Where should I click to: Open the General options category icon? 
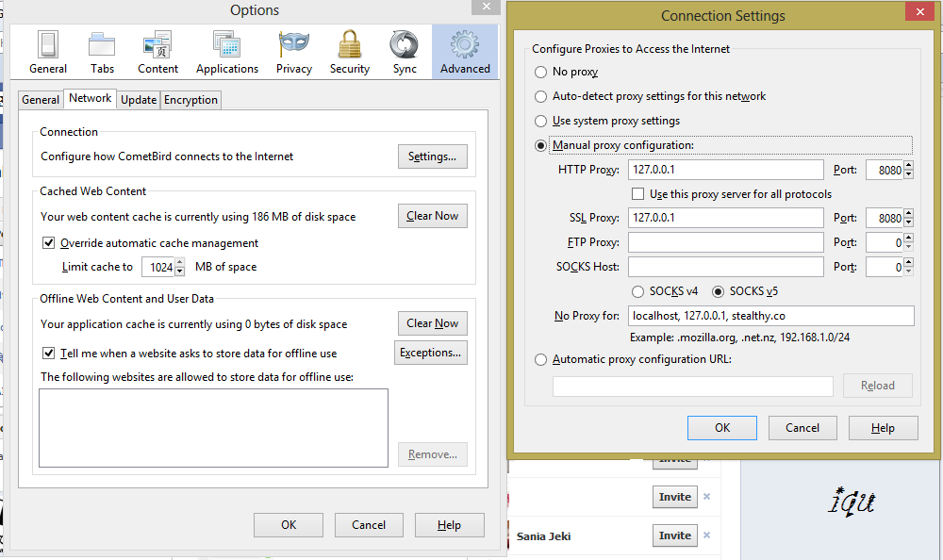[48, 53]
